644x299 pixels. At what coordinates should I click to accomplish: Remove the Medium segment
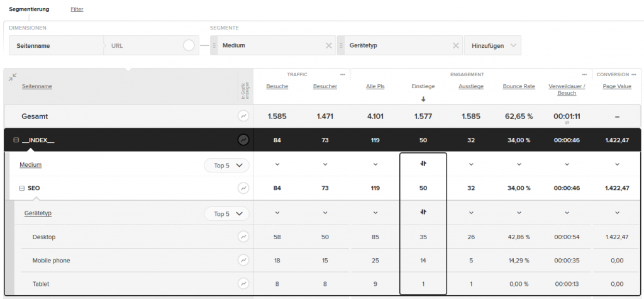pyautogui.click(x=328, y=46)
